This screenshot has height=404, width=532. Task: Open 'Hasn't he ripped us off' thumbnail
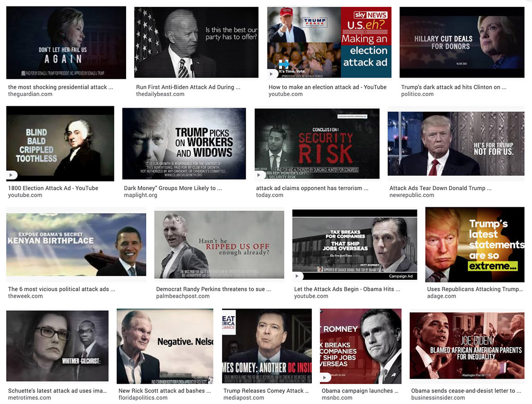coord(219,245)
